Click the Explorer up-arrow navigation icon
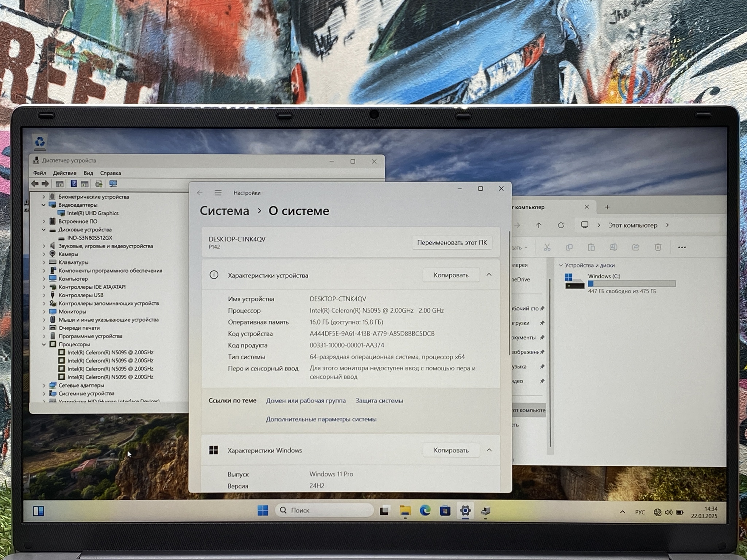The height and width of the screenshot is (560, 747). (539, 225)
